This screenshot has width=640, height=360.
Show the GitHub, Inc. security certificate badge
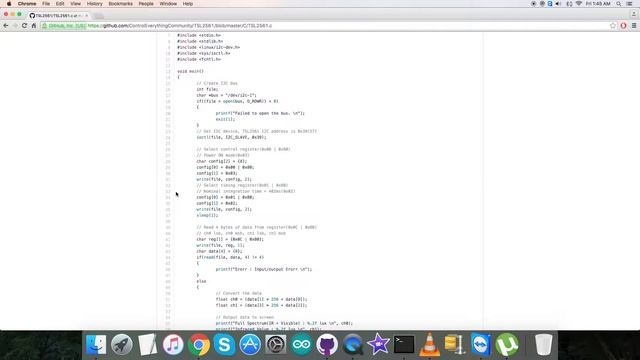click(64, 26)
